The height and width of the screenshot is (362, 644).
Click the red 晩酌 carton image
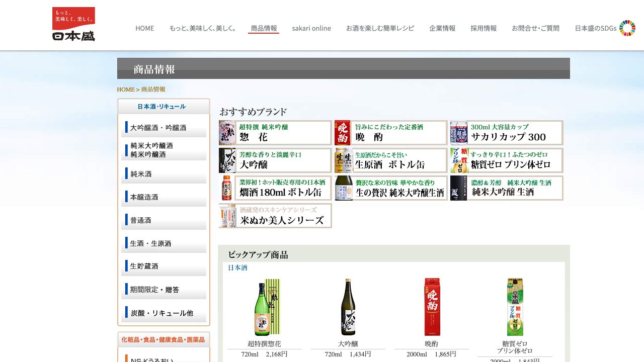point(432,307)
